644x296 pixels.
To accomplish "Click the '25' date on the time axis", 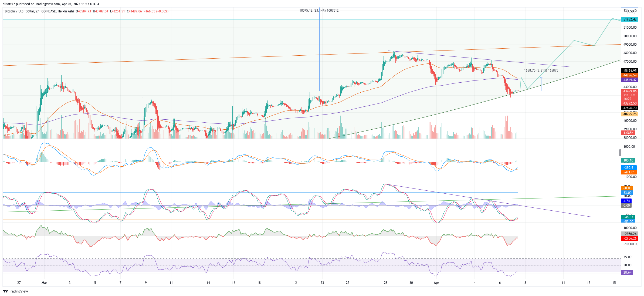I will [x=348, y=283].
